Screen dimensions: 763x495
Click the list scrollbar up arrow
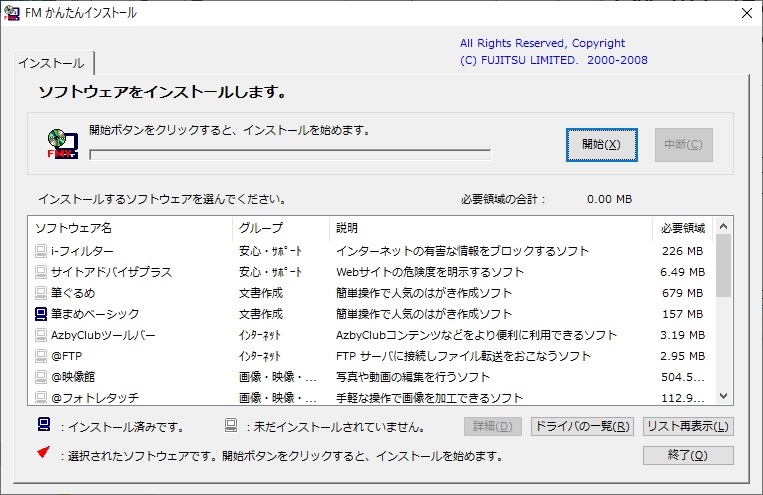point(723,226)
